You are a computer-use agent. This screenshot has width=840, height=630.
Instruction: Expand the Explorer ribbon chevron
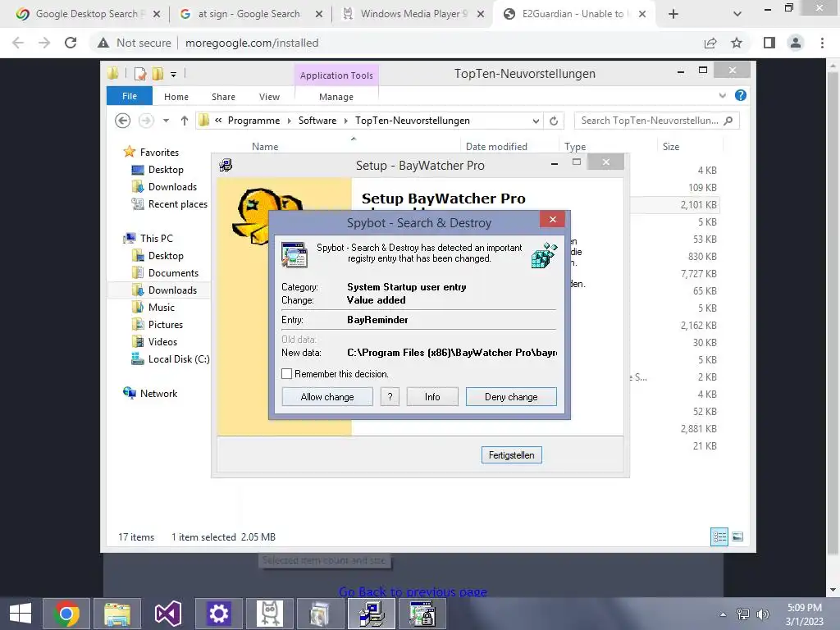pyautogui.click(x=722, y=95)
